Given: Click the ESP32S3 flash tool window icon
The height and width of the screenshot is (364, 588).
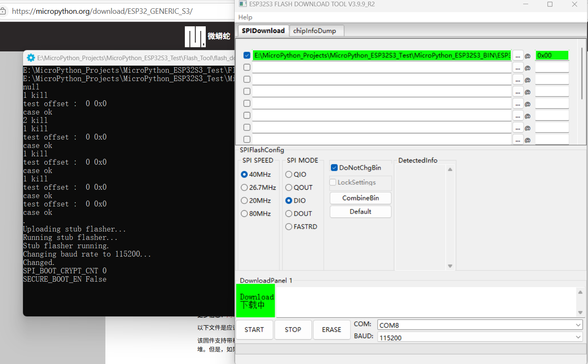Looking at the screenshot, I should point(243,4).
